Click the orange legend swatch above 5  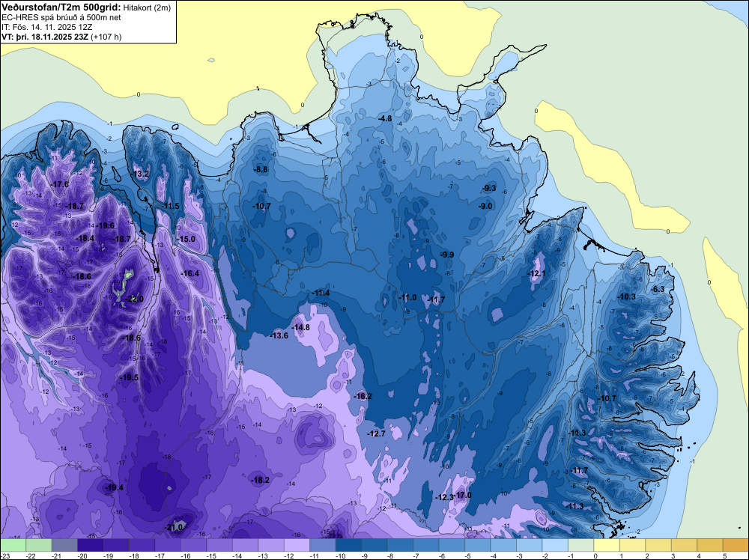[736, 545]
